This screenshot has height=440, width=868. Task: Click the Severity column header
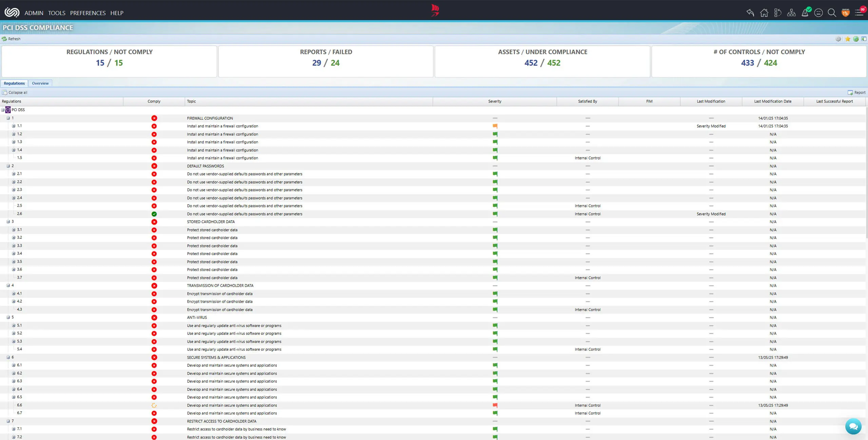pyautogui.click(x=495, y=101)
